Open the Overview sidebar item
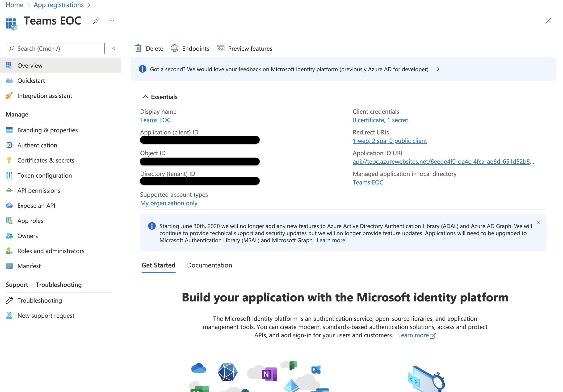Image resolution: width=563 pixels, height=392 pixels. pos(30,65)
